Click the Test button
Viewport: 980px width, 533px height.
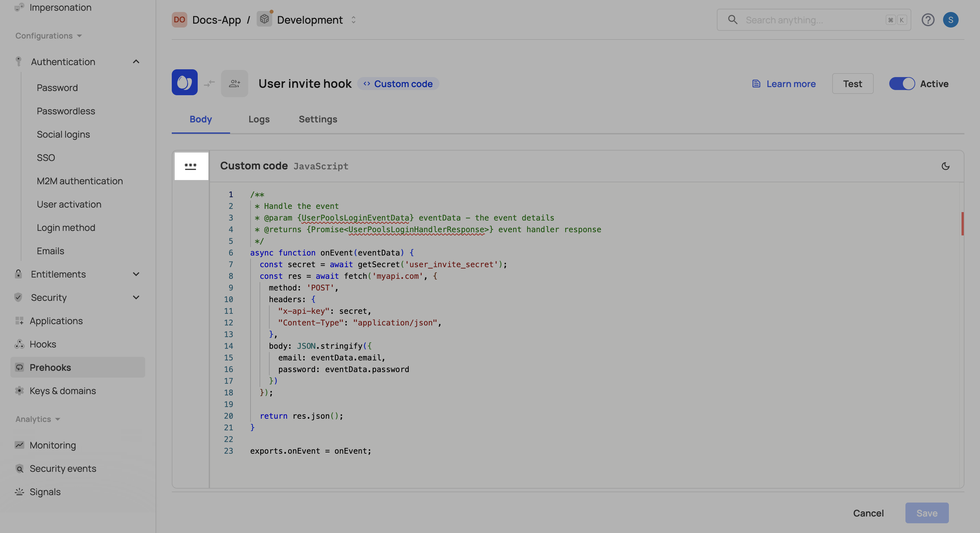click(x=852, y=84)
